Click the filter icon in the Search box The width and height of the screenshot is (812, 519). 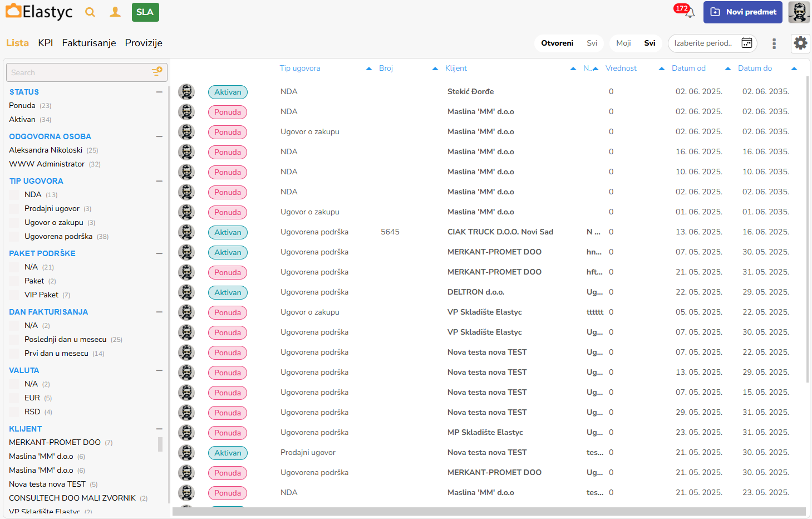[x=157, y=72]
